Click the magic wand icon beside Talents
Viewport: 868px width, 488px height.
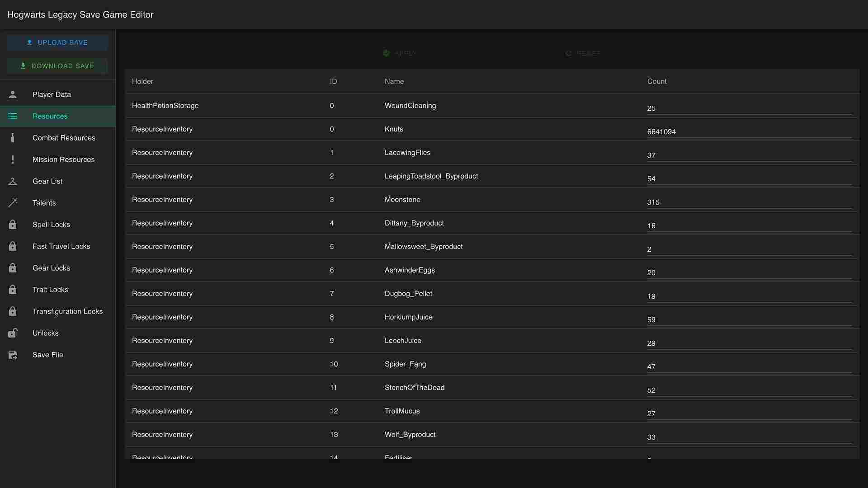tap(13, 203)
